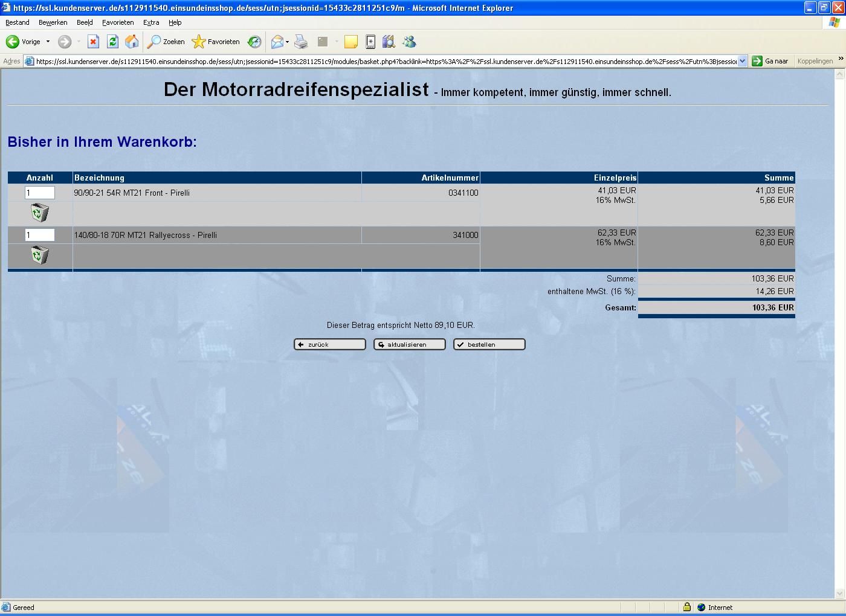Click the Stop loading toolbar icon
Image resolution: width=846 pixels, height=616 pixels.
tap(93, 42)
